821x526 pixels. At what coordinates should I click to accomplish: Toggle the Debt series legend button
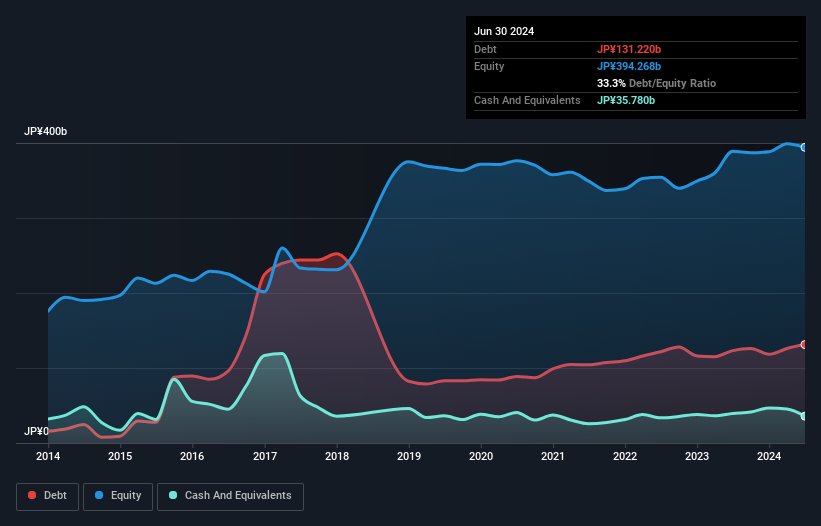click(48, 496)
